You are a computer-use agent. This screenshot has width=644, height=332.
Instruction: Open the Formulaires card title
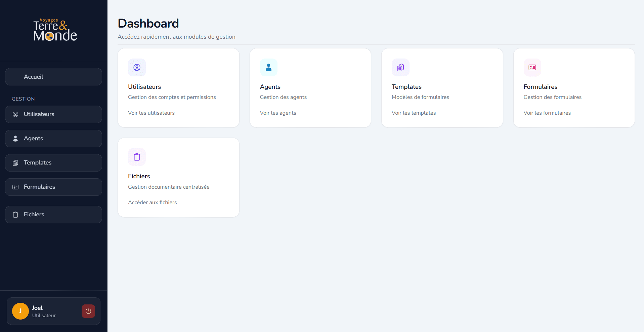(541, 87)
